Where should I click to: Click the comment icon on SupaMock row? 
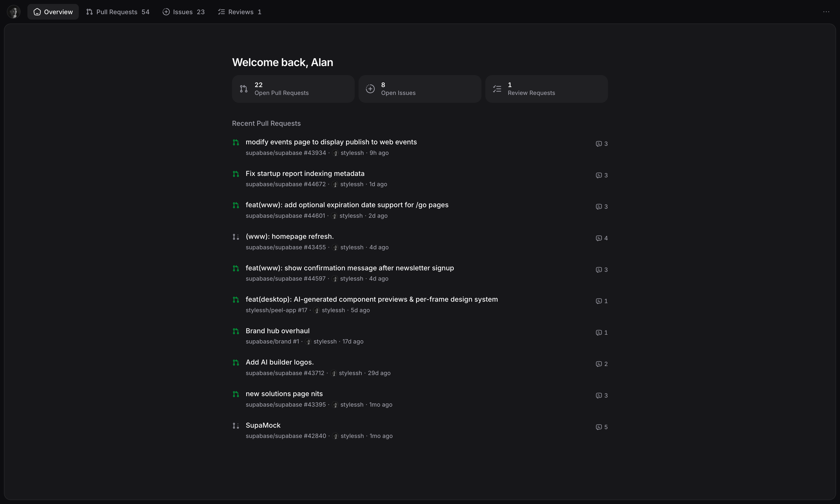click(598, 427)
